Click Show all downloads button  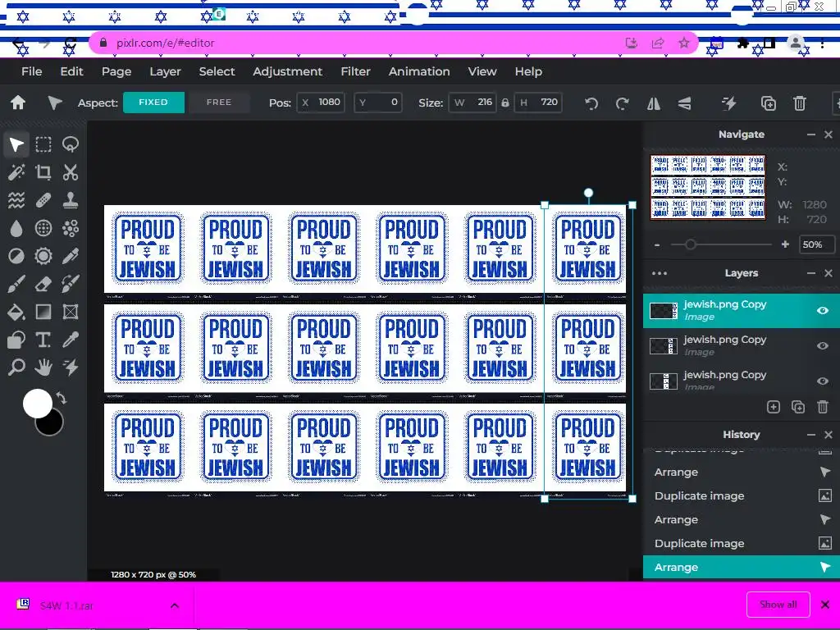click(778, 605)
